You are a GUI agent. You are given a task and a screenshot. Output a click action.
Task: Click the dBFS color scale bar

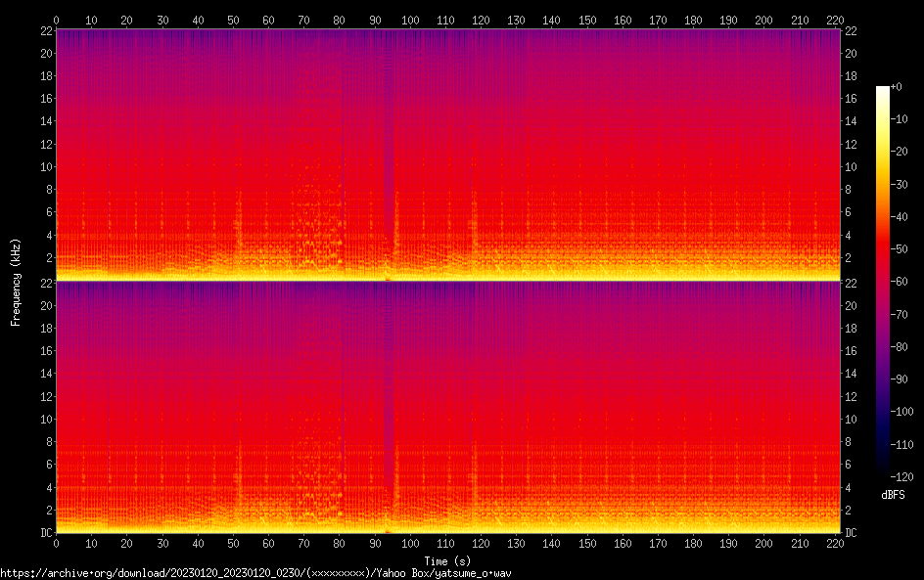pos(883,282)
